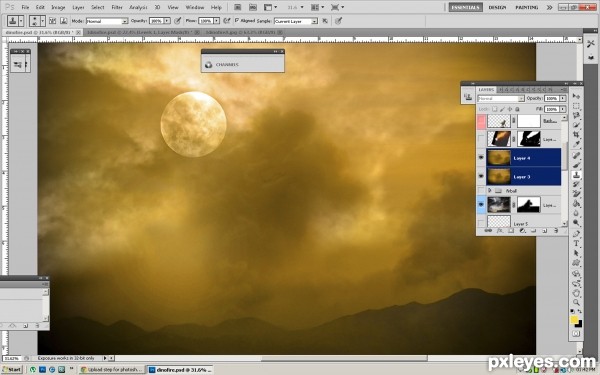Open the Layer menu

click(x=78, y=7)
